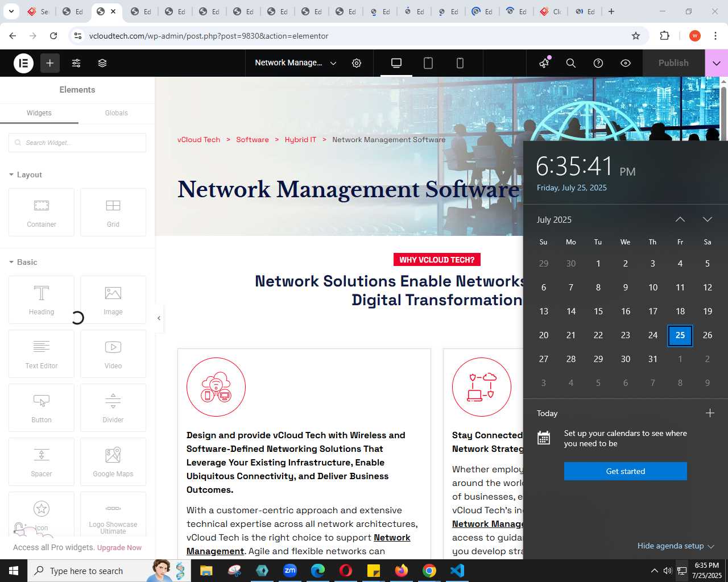
Task: Select the Text Editor widget
Action: click(42, 354)
